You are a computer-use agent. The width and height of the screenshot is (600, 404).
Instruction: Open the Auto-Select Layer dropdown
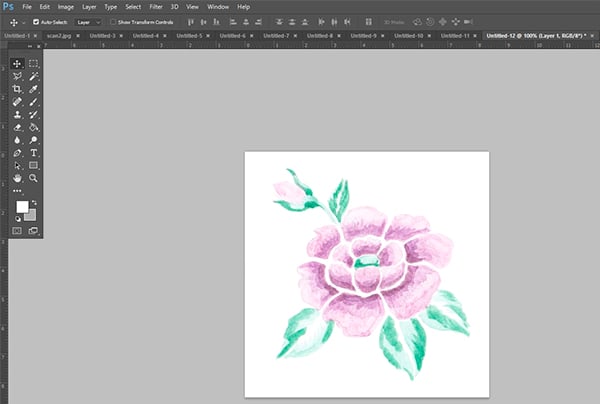click(x=88, y=22)
